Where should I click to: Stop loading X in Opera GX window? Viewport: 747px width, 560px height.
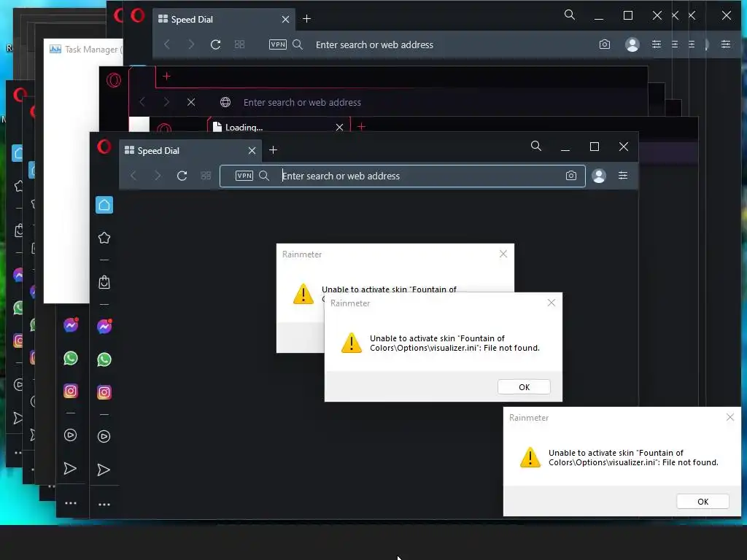(191, 102)
